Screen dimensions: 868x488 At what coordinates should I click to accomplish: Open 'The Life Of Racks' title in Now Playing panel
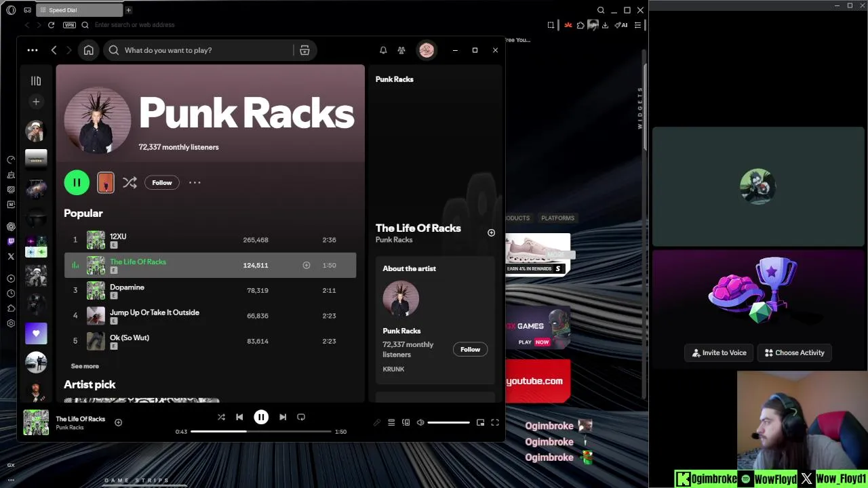pos(418,228)
